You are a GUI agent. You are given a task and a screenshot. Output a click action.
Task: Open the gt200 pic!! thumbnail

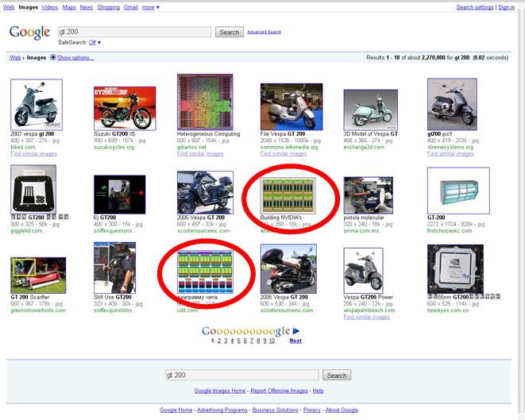point(452,105)
